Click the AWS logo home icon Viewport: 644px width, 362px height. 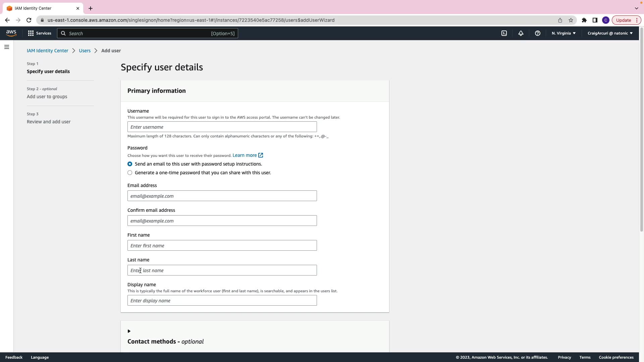11,33
